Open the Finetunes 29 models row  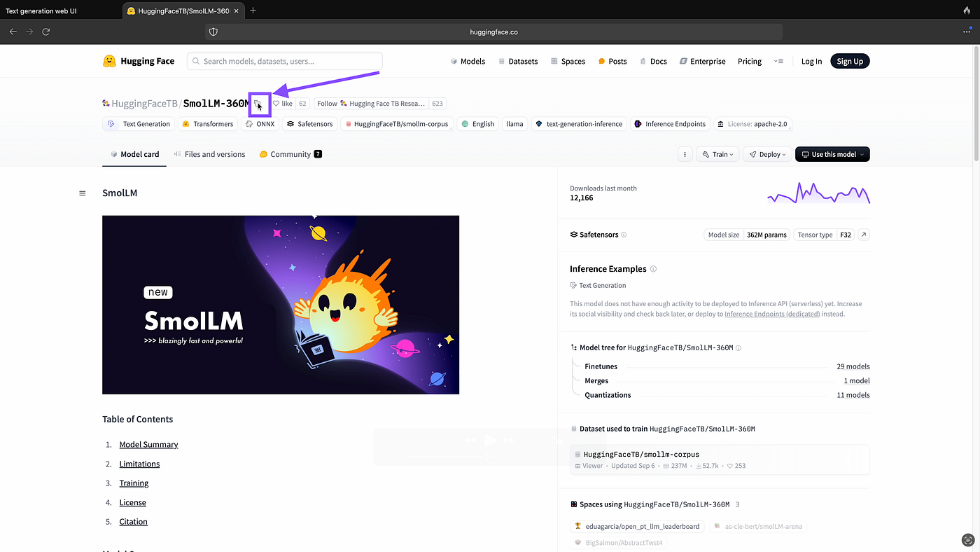(x=727, y=366)
